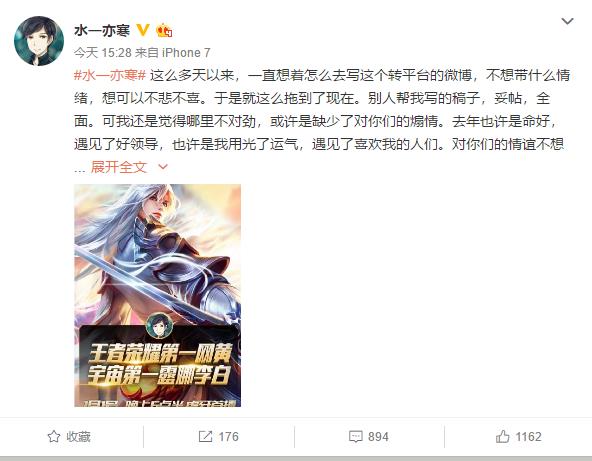Click the comment bubble icon
Image resolution: width=592 pixels, height=461 pixels.
point(356,436)
